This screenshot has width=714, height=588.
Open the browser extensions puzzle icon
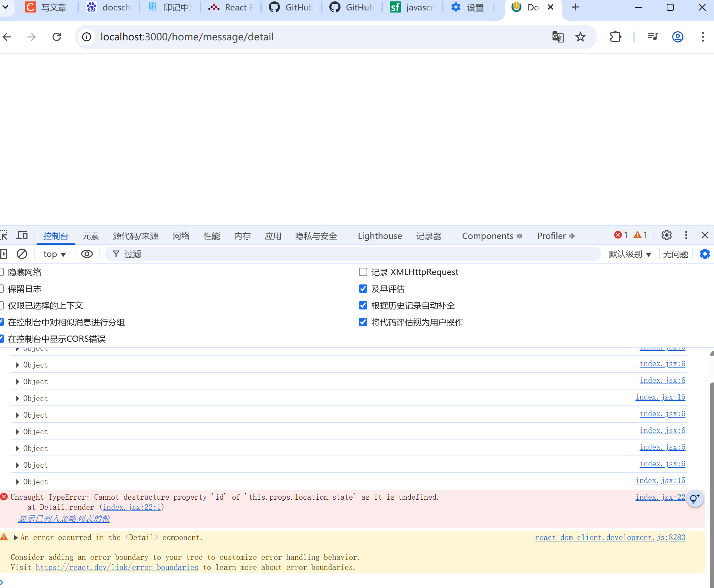tap(616, 37)
